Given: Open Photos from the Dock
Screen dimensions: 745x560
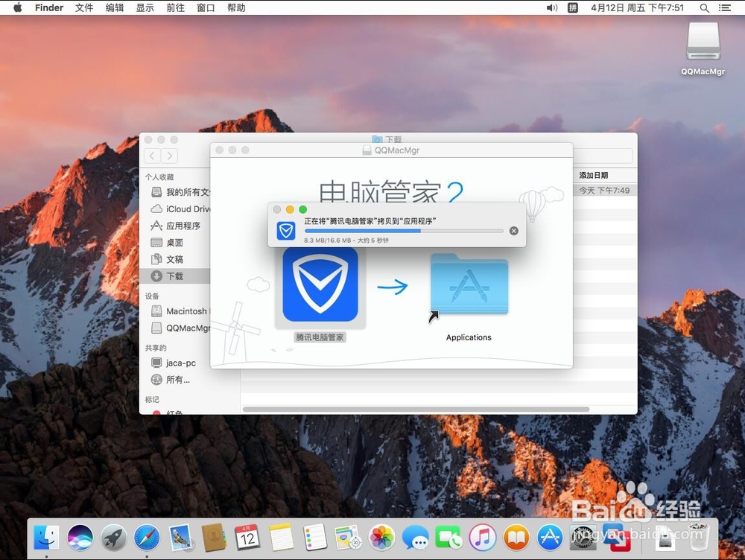Looking at the screenshot, I should pyautogui.click(x=381, y=537).
